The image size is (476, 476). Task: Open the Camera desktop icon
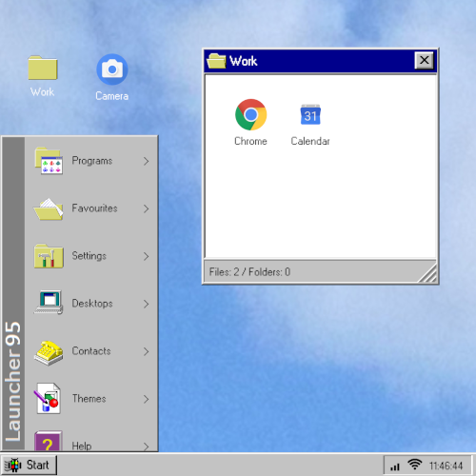tap(112, 69)
